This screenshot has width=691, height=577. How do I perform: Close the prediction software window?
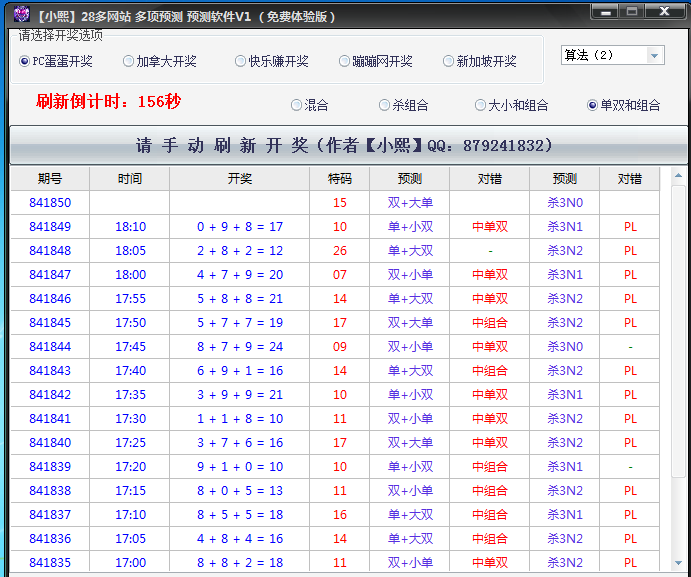(665, 11)
